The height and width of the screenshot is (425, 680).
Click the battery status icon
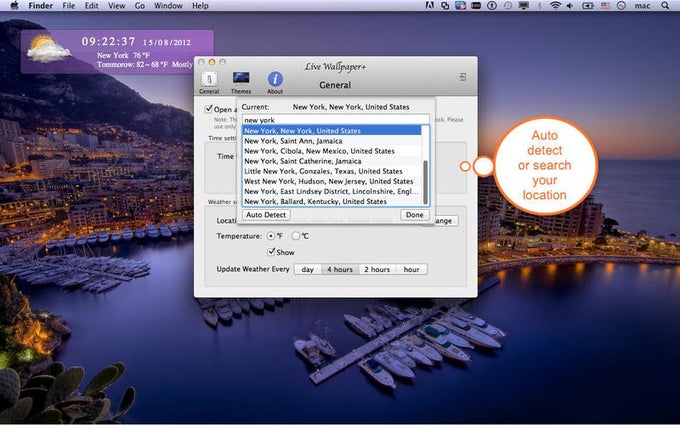coord(588,6)
